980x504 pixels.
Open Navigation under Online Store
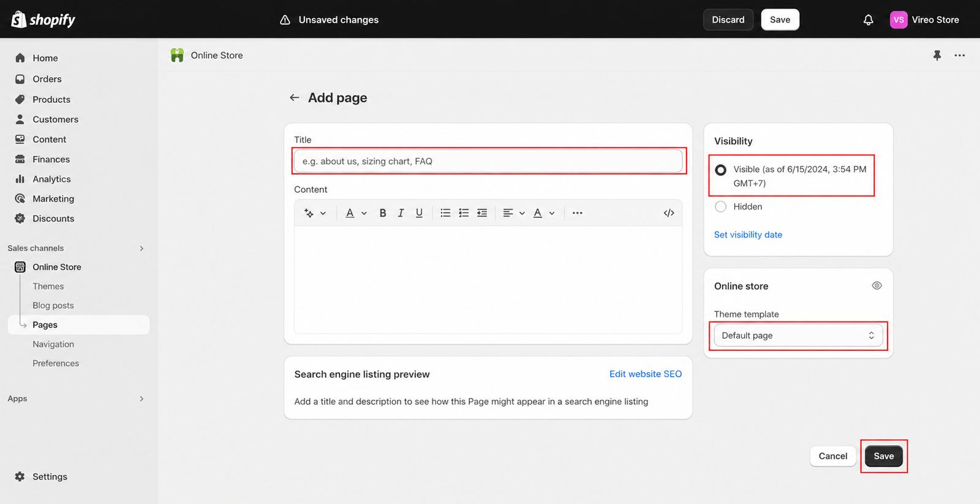pos(53,344)
